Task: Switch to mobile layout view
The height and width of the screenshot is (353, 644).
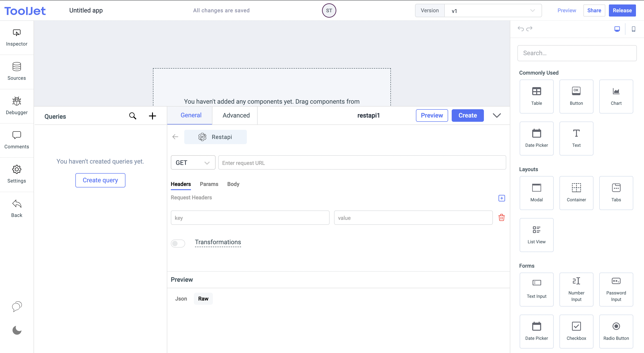Action: (x=634, y=29)
